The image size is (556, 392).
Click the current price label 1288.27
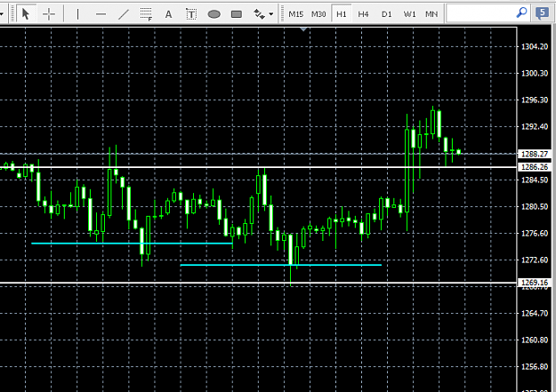[x=535, y=154]
